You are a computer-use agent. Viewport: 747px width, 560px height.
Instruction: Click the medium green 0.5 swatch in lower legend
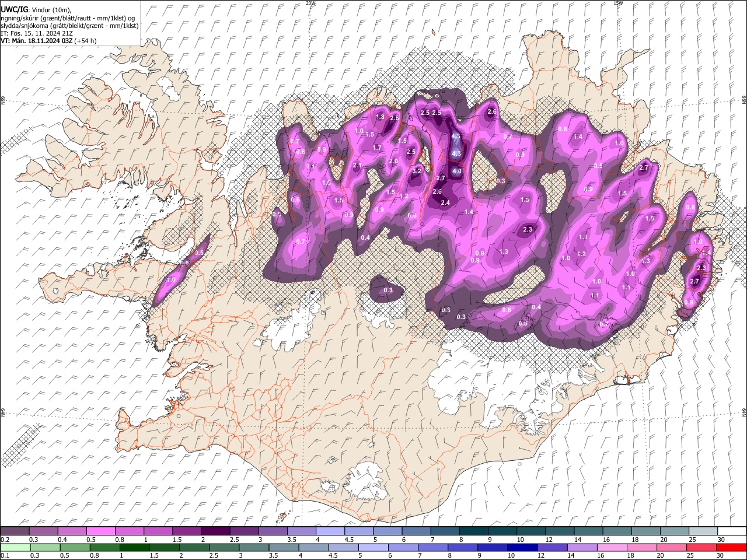pyautogui.click(x=74, y=547)
